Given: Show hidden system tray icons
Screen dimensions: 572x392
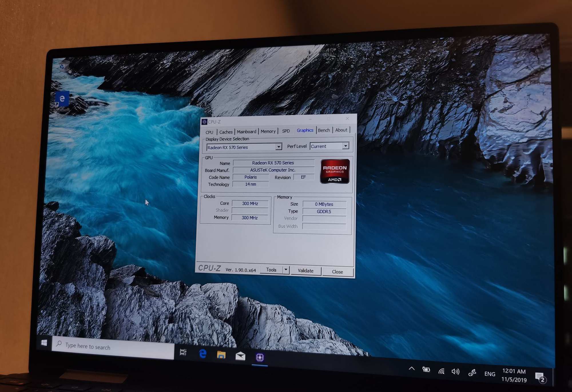Looking at the screenshot, I should pos(412,369).
